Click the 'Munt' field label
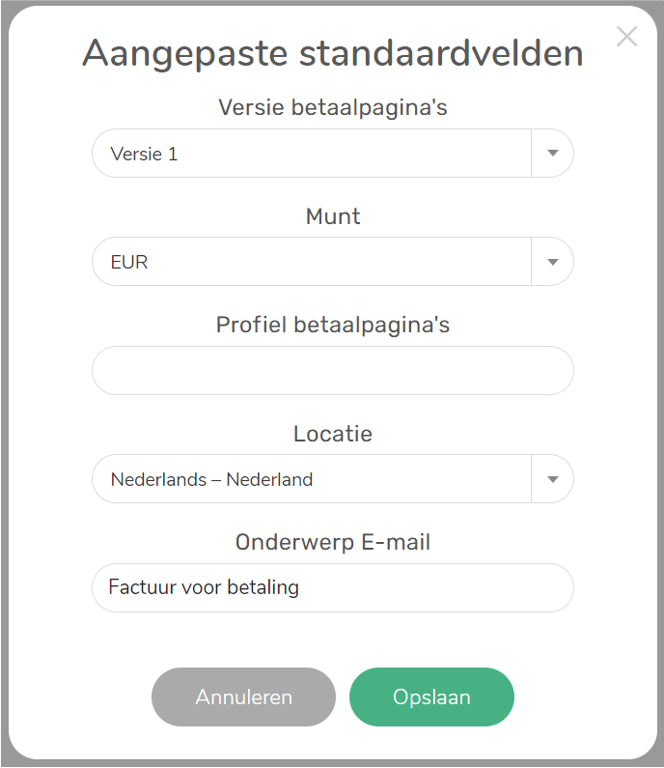 click(332, 216)
